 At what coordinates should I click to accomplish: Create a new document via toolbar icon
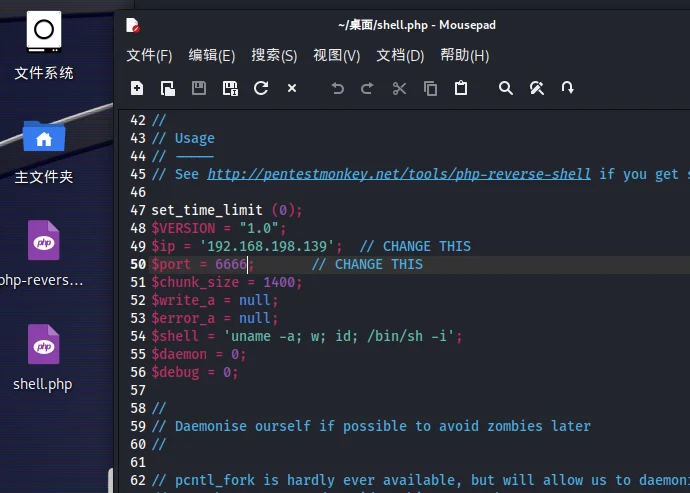point(137,88)
